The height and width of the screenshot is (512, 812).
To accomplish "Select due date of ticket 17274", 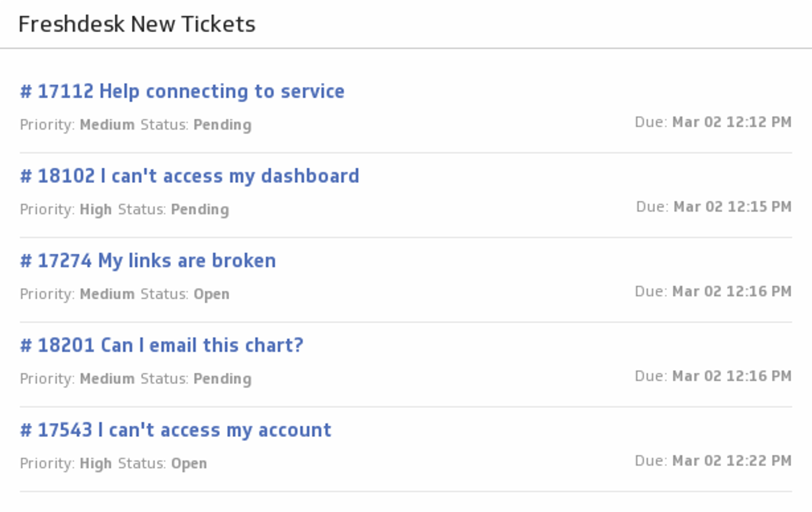I will pos(731,292).
